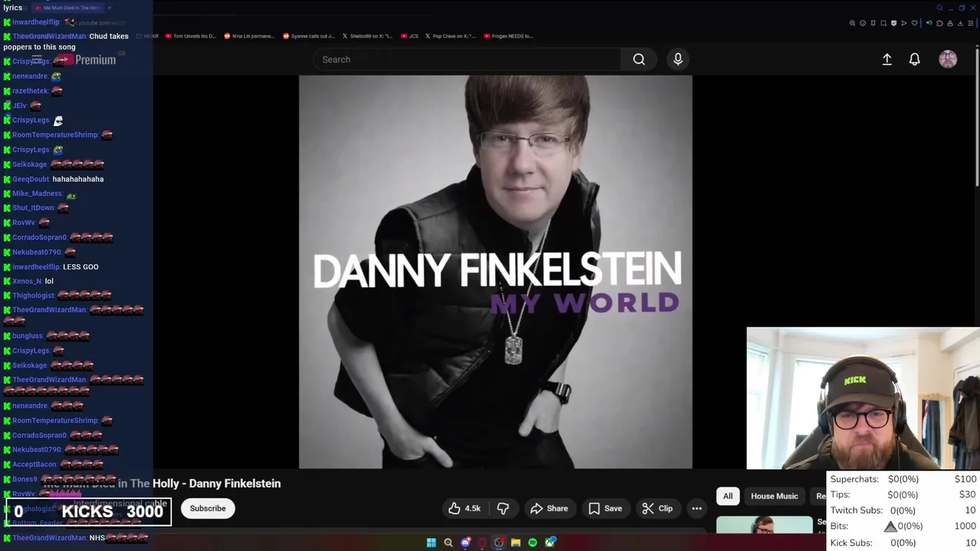
Task: Click the browser send/flow arrow icon
Action: 904,23
